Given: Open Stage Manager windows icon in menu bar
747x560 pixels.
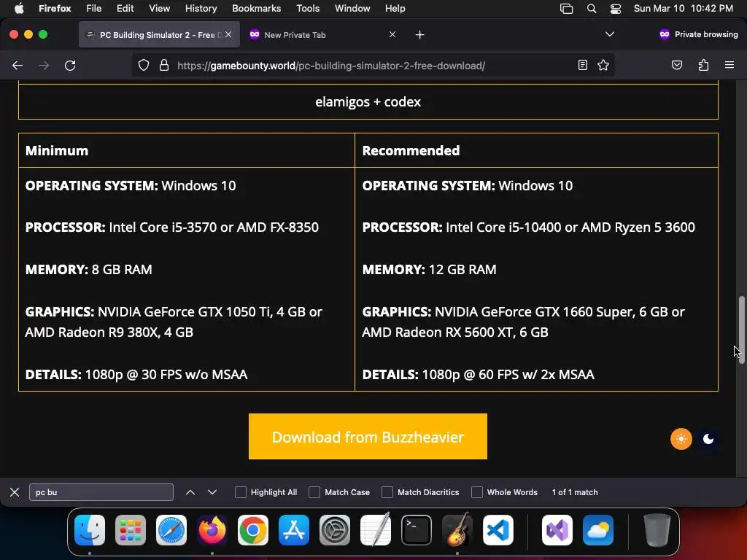Looking at the screenshot, I should point(566,9).
